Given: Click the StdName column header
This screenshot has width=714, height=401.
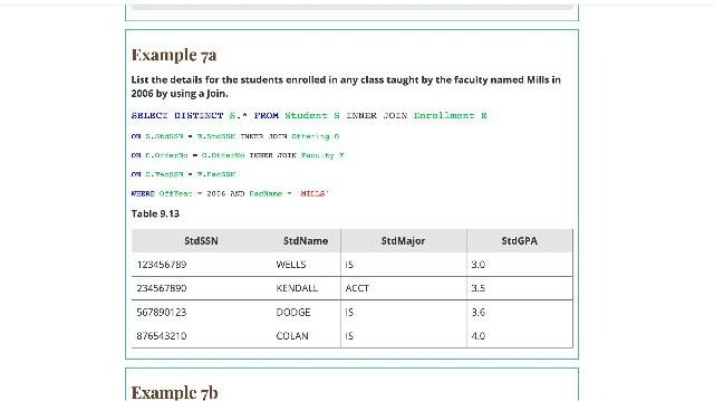Looking at the screenshot, I should tap(306, 241).
